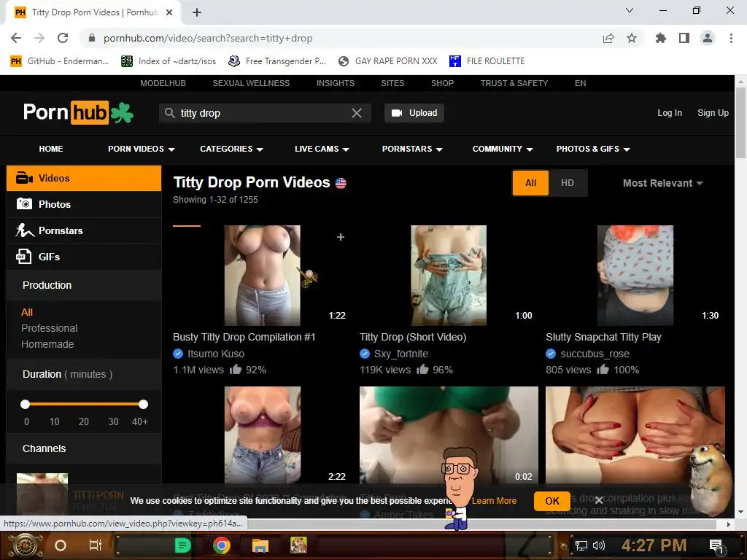The height and width of the screenshot is (560, 747).
Task: Expand the PORNSTARS menu
Action: tap(412, 149)
